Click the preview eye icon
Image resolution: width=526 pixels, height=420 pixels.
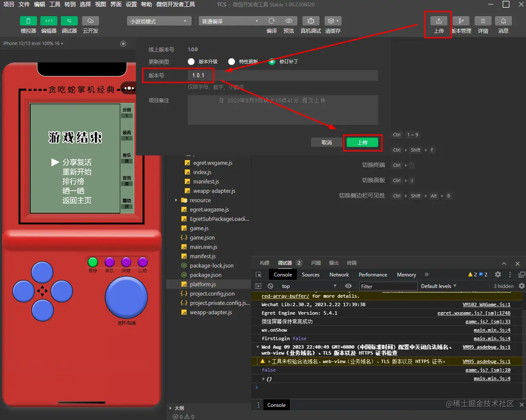[289, 21]
